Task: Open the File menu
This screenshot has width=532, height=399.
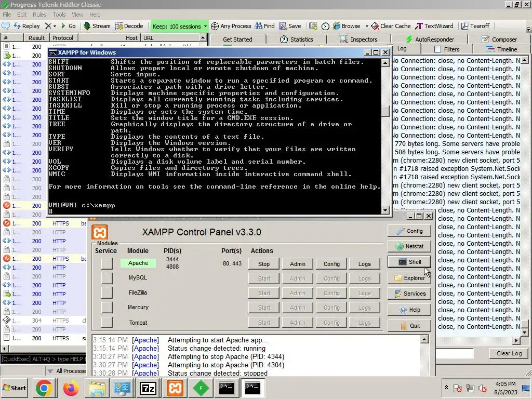Action: 7,15
